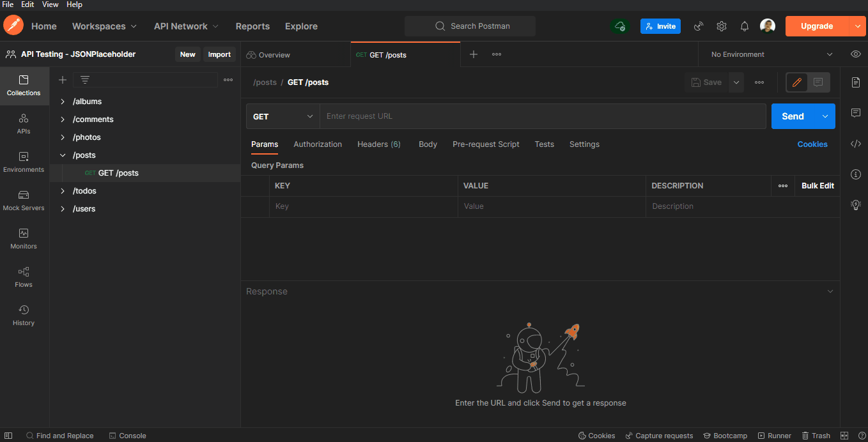This screenshot has height=442, width=868.
Task: Open the code snippet panel icon
Action: 856,144
